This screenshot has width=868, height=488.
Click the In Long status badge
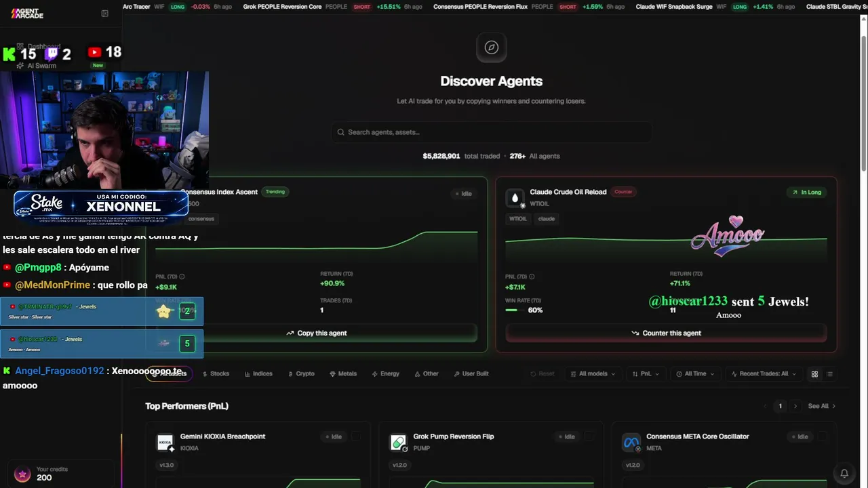[807, 192]
